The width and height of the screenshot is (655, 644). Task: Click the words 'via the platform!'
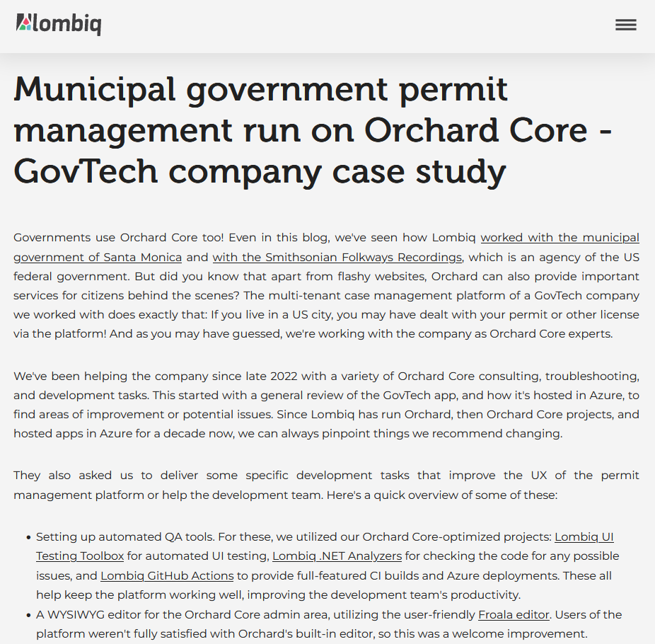pyautogui.click(x=59, y=333)
